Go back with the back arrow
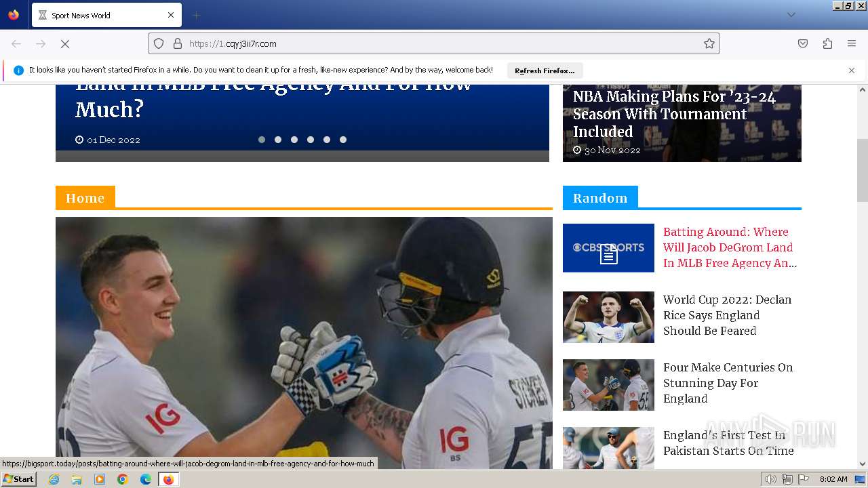The image size is (868, 488). (x=16, y=43)
